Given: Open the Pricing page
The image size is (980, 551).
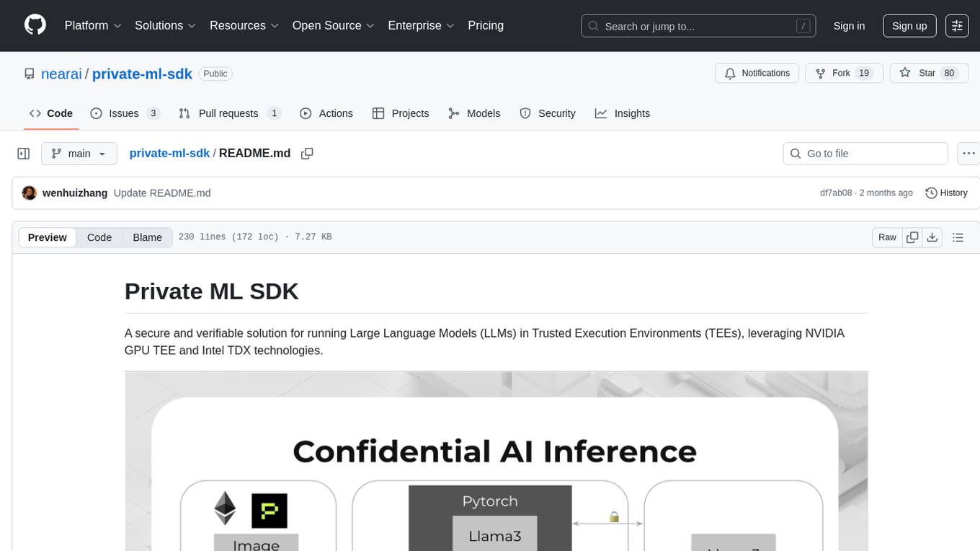Looking at the screenshot, I should tap(486, 25).
